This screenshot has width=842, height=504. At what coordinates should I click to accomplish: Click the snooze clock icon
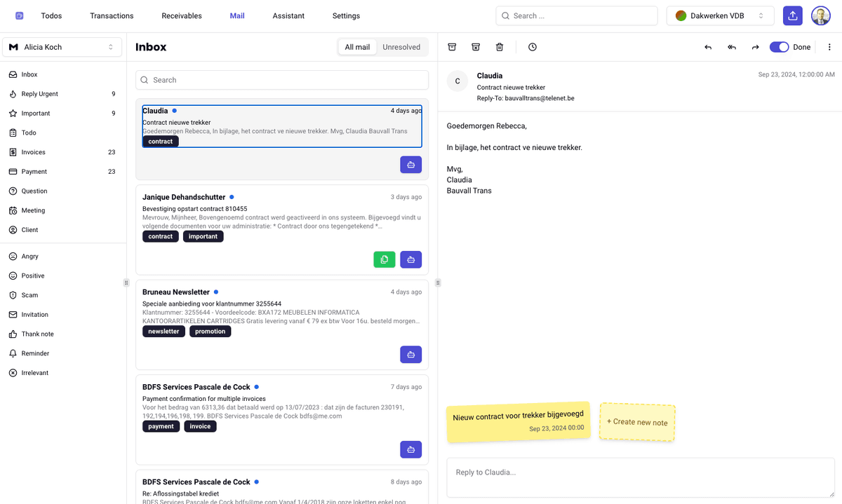click(533, 47)
